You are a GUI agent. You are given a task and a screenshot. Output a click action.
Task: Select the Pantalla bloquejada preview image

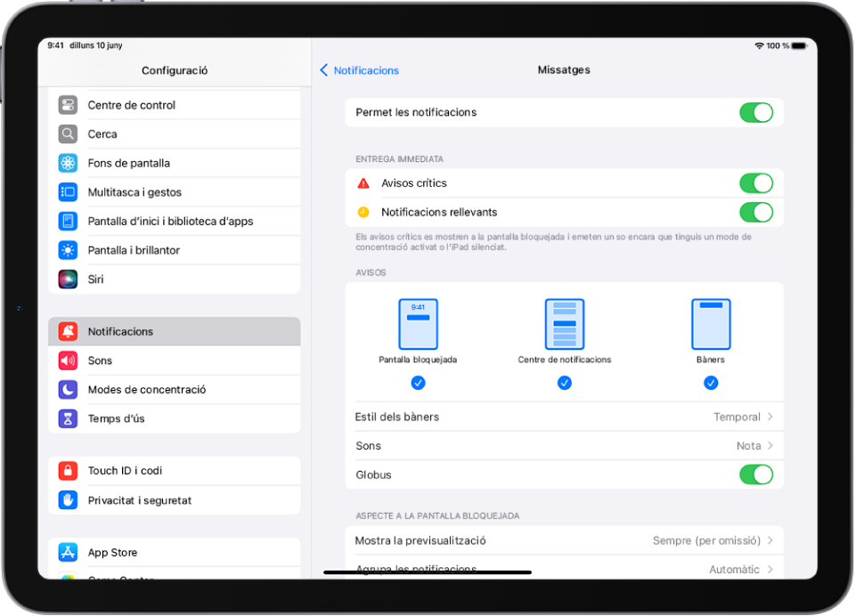click(419, 324)
